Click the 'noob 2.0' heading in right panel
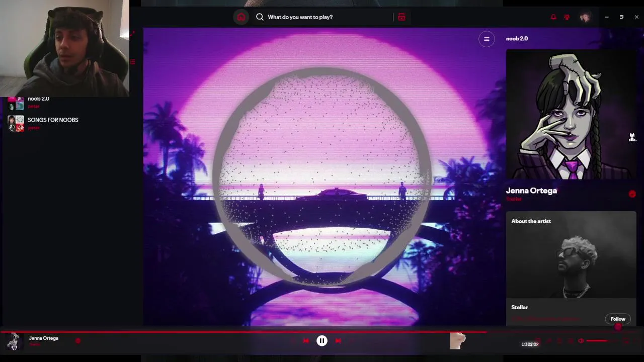644x362 pixels. [517, 39]
